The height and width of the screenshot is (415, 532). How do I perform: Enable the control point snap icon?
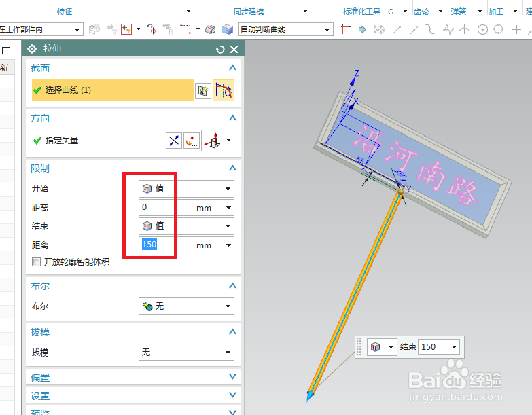[x=430, y=29]
